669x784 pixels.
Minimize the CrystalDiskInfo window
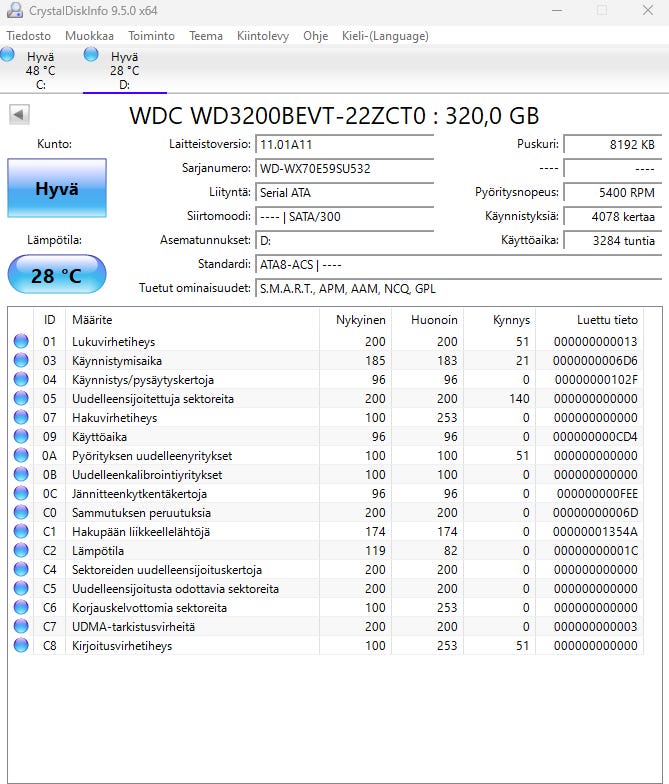[x=557, y=10]
